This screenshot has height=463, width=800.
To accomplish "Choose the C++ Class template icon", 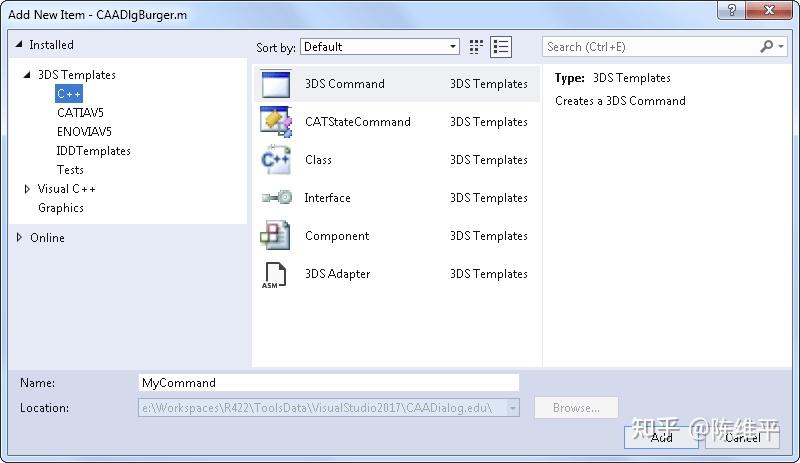I will pyautogui.click(x=276, y=160).
